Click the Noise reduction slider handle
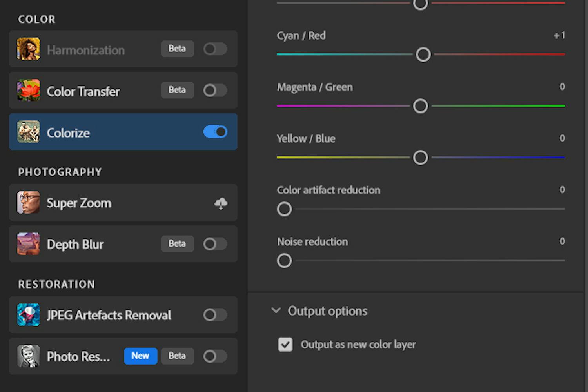 (284, 261)
